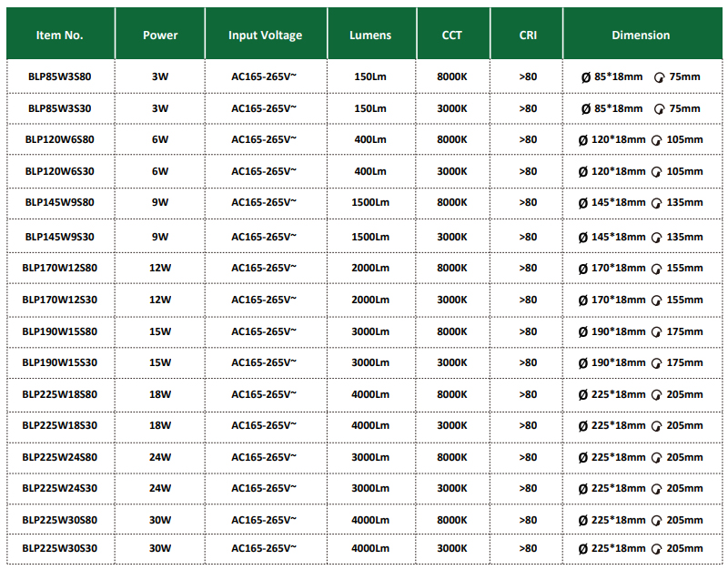Click the 8000K CCT cell for BLP225W30S80
The image size is (728, 570).
452,520
